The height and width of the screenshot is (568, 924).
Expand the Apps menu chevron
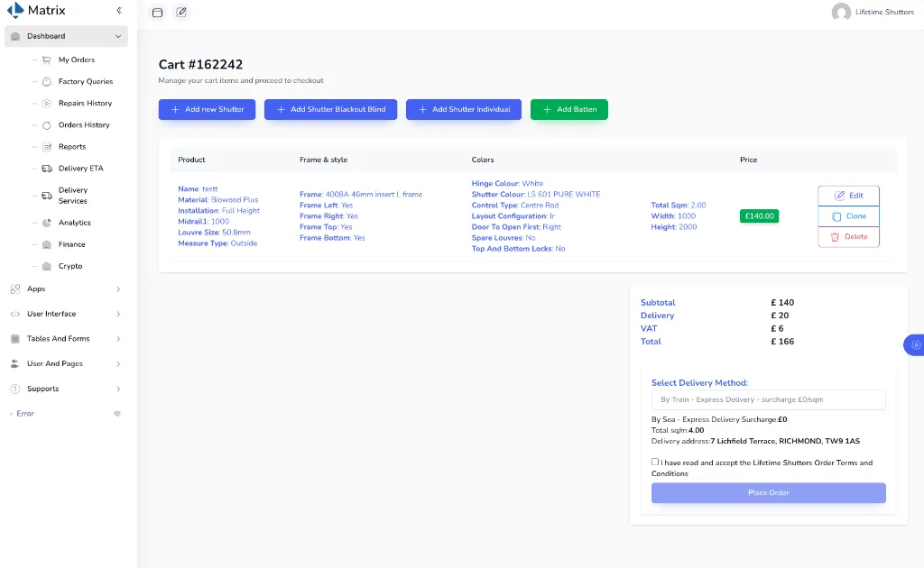(x=118, y=289)
